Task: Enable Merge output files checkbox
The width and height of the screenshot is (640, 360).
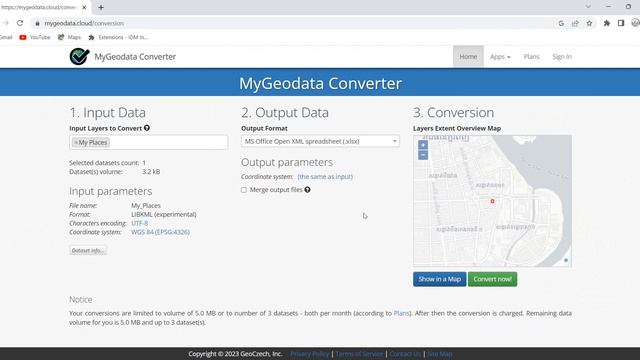Action: click(244, 190)
